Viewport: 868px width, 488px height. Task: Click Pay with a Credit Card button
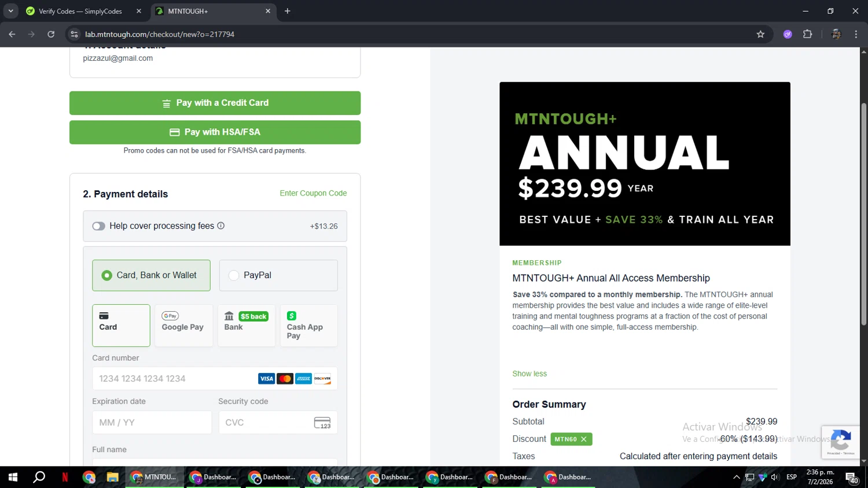pos(215,103)
